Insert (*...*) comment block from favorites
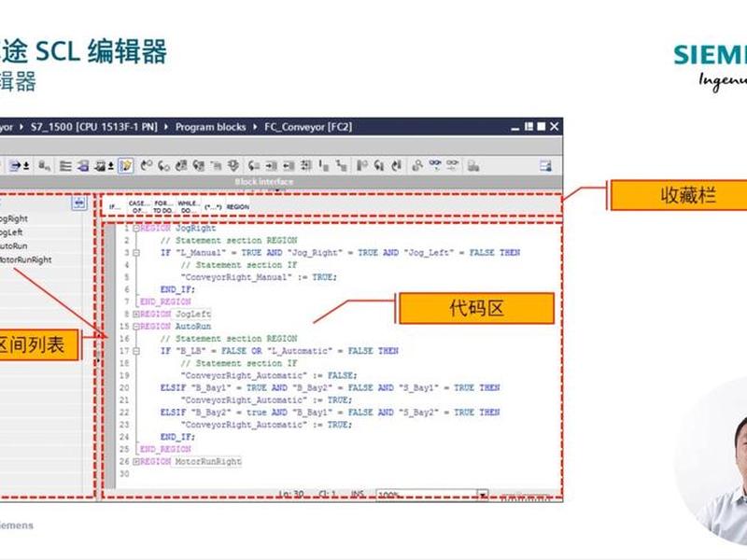Viewport: 747px width, 560px height. coord(213,207)
